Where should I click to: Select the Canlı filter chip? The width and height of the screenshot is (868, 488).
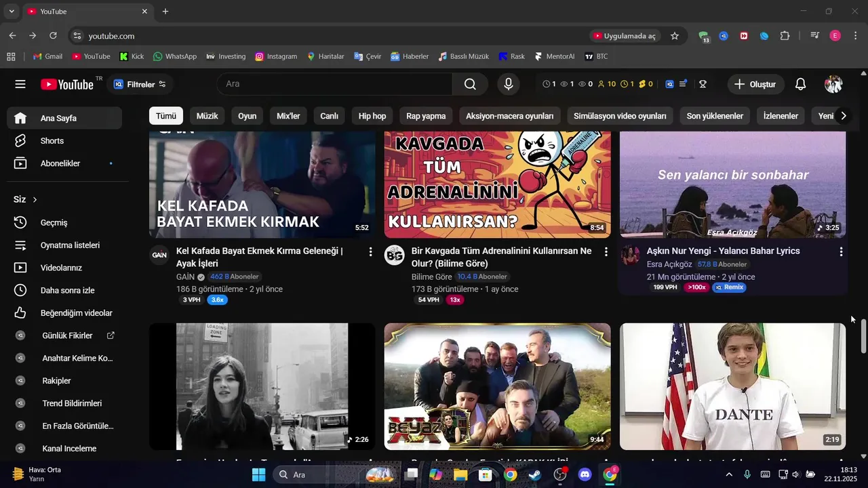tap(330, 116)
